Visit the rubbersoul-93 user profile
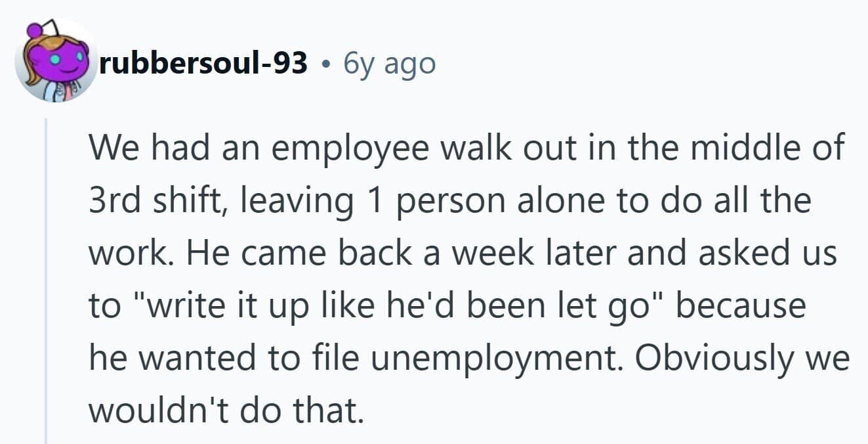The image size is (868, 444). (204, 62)
